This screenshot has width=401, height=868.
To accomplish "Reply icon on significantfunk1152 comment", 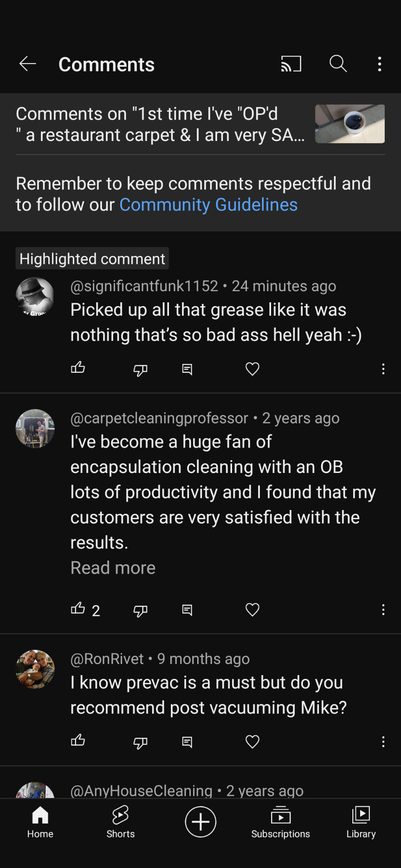I will (x=187, y=369).
